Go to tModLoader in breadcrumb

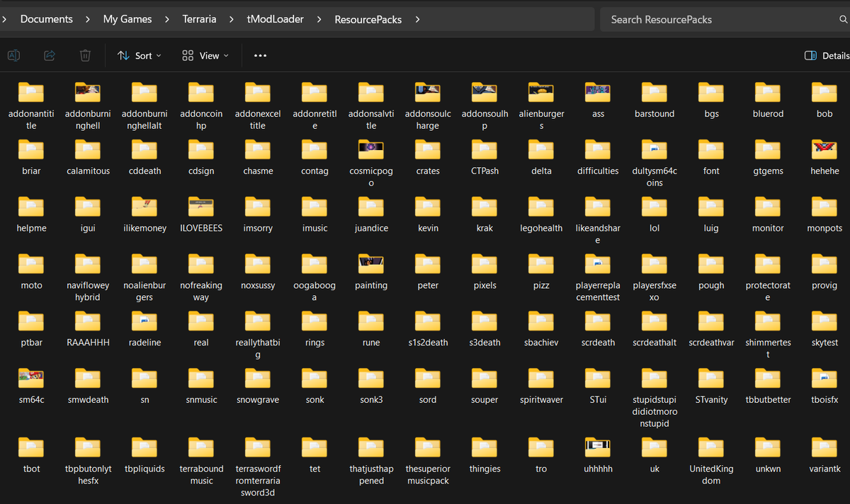coord(276,19)
